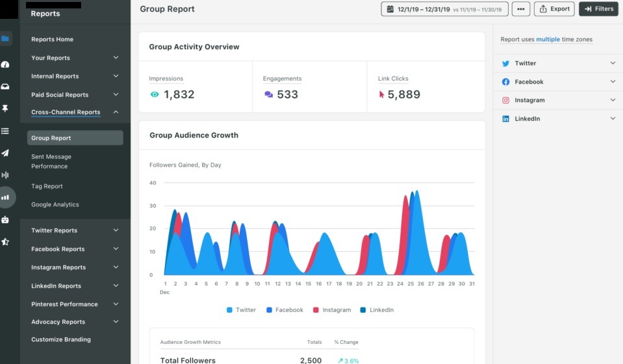Image resolution: width=623 pixels, height=364 pixels.
Task: Open the pin icon in left rail
Action: (x=5, y=108)
